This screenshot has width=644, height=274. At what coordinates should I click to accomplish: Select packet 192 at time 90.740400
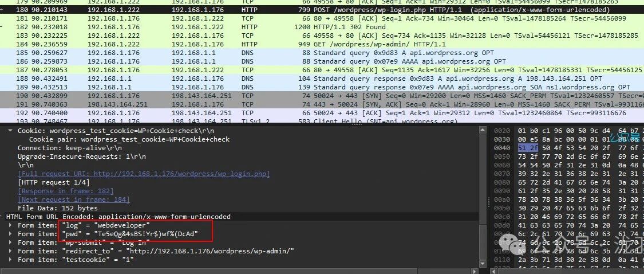pos(322,113)
